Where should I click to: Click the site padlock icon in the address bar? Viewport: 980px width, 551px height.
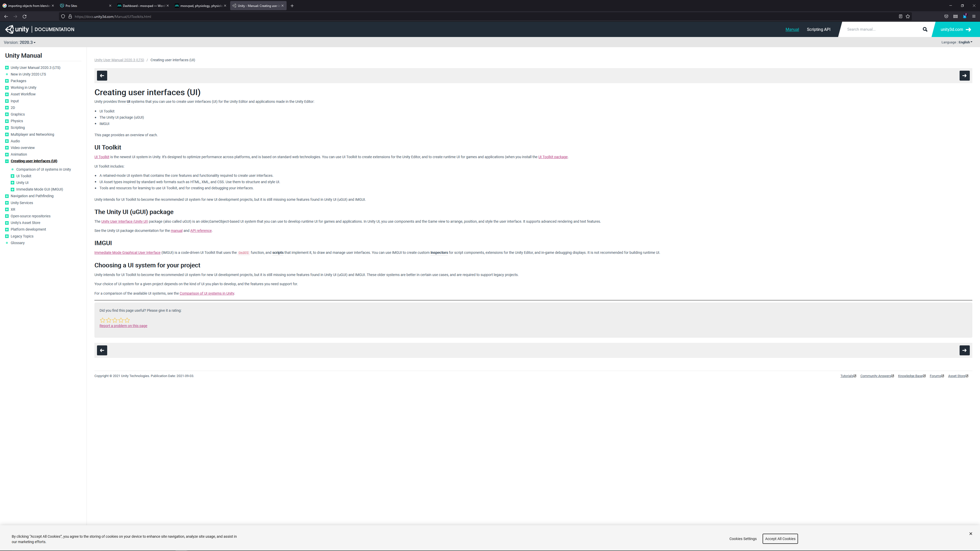click(70, 16)
